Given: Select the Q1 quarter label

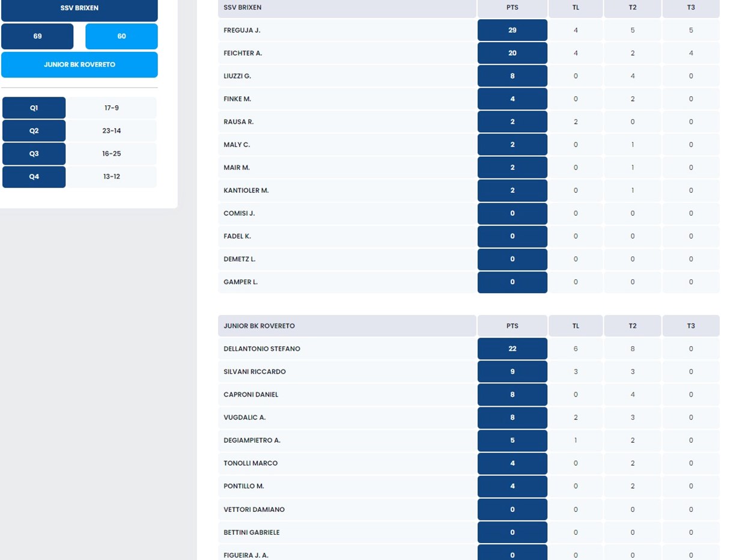Looking at the screenshot, I should click(34, 108).
